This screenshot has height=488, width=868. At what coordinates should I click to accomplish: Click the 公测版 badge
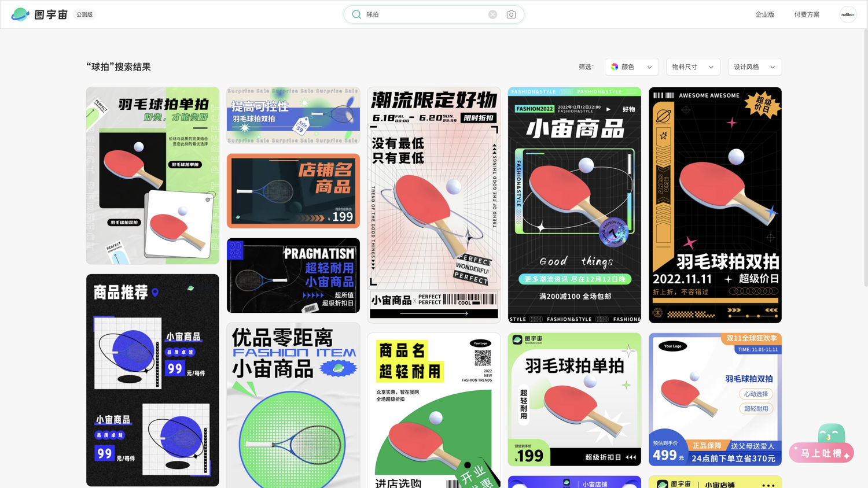84,14
